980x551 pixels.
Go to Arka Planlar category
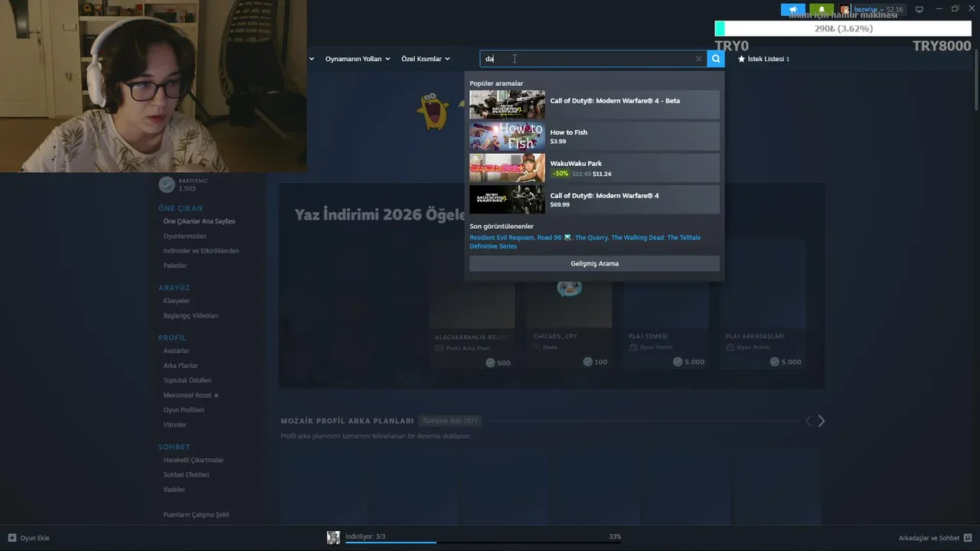click(x=181, y=365)
